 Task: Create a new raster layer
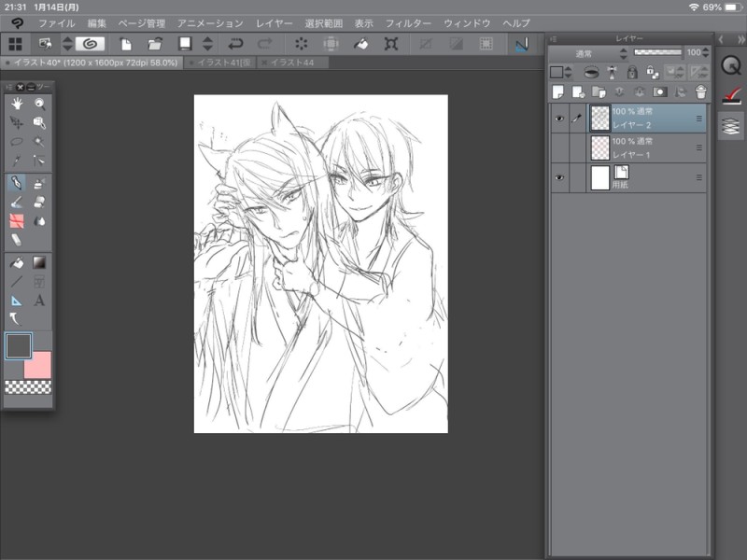tap(558, 91)
